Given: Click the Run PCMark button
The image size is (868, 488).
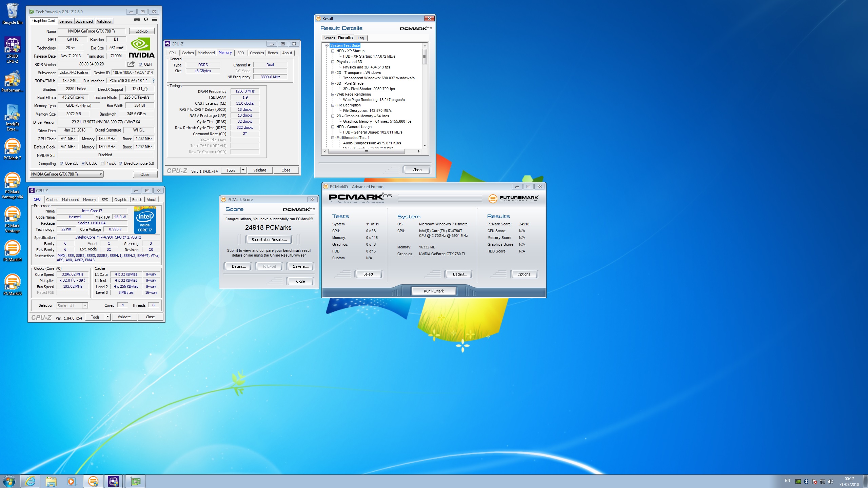Looking at the screenshot, I should tap(434, 291).
